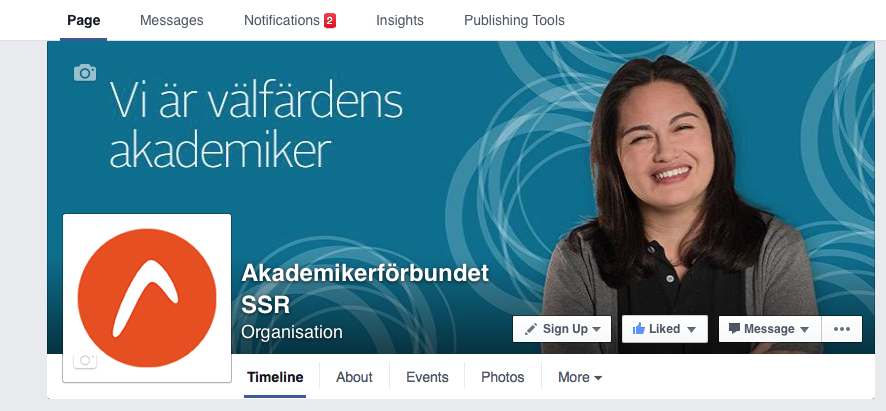This screenshot has width=886, height=411.
Task: Open the More dropdown in page tabs
Action: (580, 377)
